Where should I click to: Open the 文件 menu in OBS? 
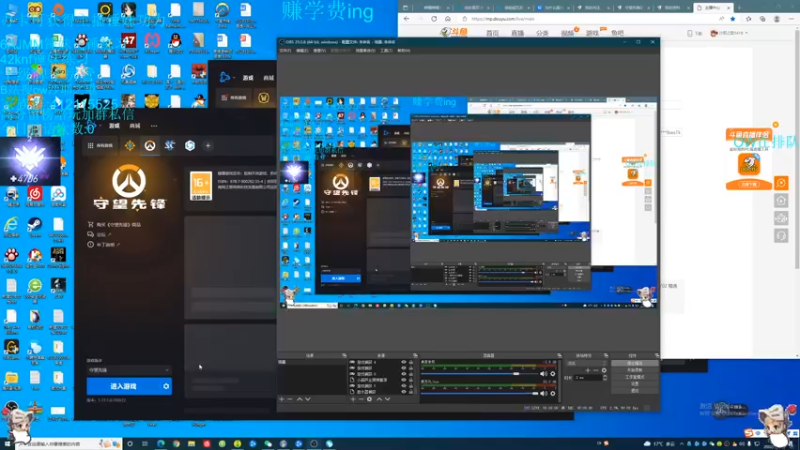tap(285, 51)
